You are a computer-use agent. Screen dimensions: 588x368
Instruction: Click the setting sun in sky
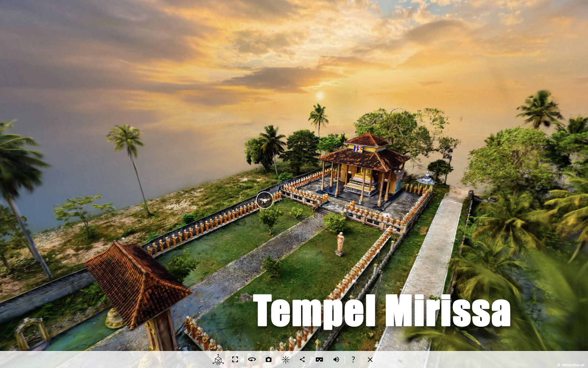click(x=320, y=96)
